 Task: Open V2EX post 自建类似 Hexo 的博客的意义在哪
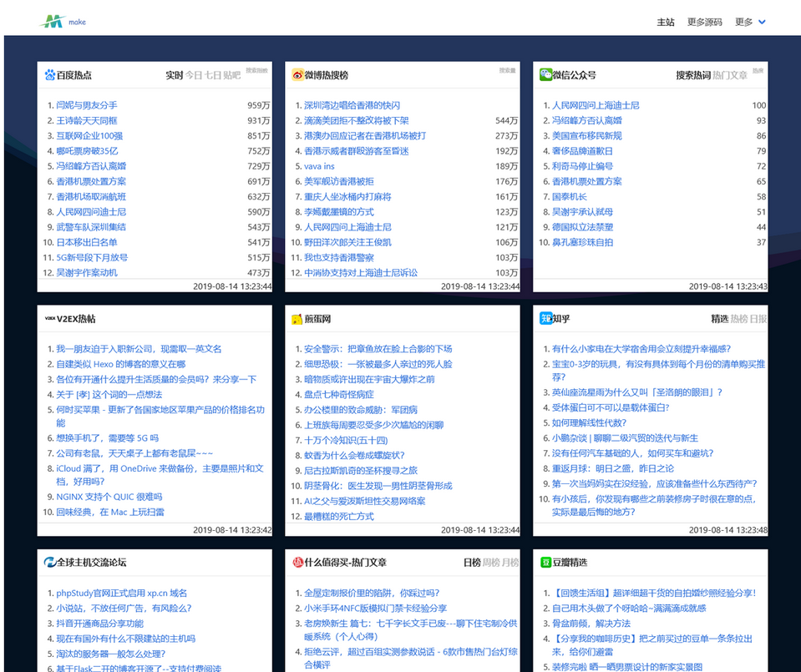click(121, 364)
